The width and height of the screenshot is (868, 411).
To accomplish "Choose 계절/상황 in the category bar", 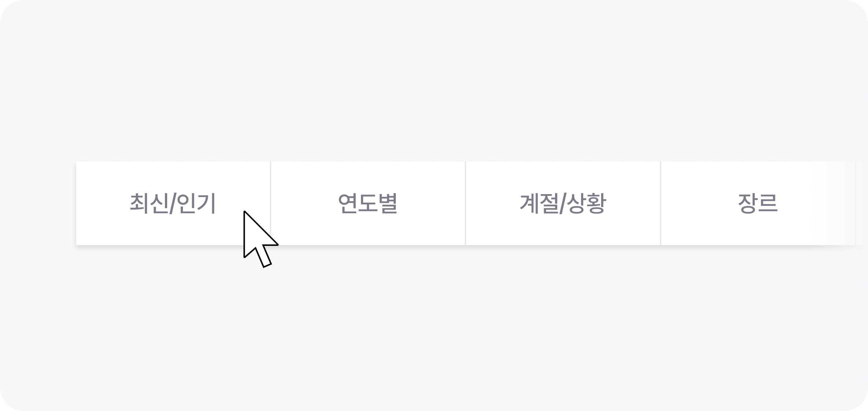I will pos(563,203).
